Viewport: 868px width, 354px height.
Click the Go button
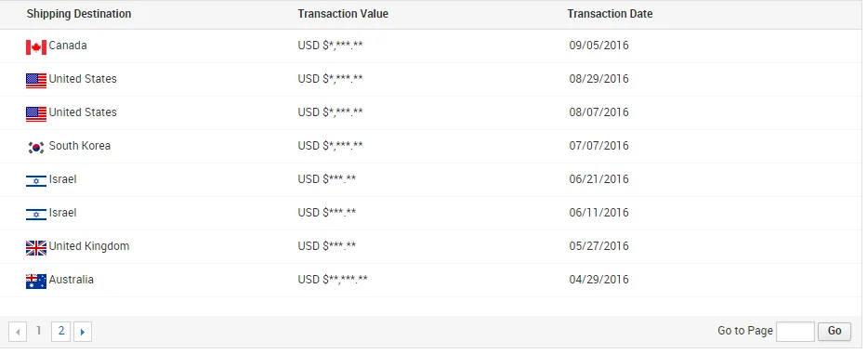pyautogui.click(x=835, y=332)
